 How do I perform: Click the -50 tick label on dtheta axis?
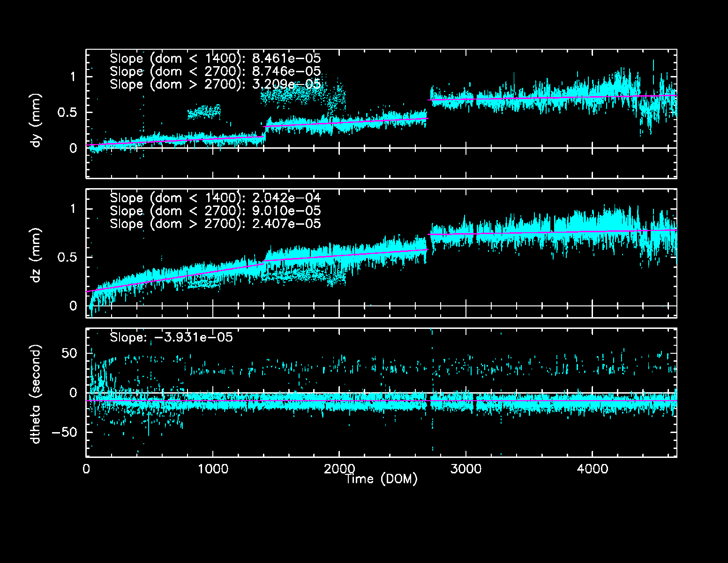(x=64, y=432)
